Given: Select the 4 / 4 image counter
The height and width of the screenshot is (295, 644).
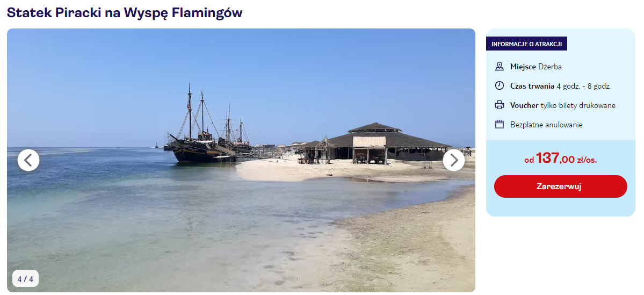Looking at the screenshot, I should (25, 279).
